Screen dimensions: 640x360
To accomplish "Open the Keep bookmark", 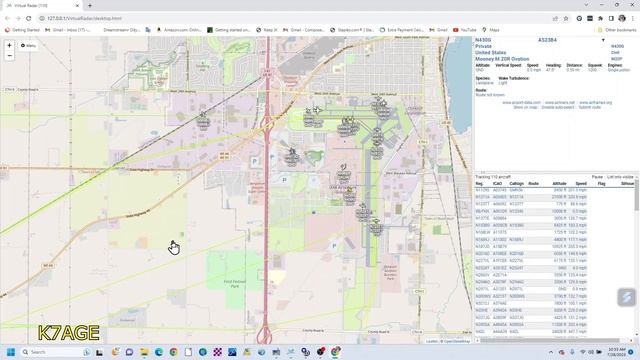I will 267,30.
